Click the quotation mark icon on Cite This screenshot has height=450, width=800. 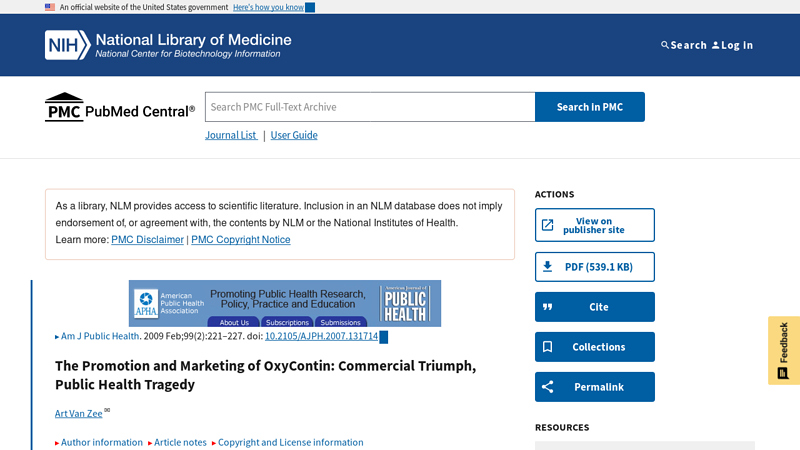547,307
